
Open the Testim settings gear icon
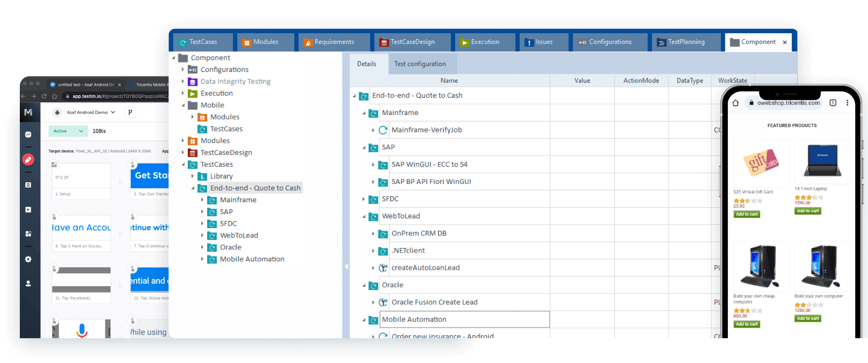point(28,259)
